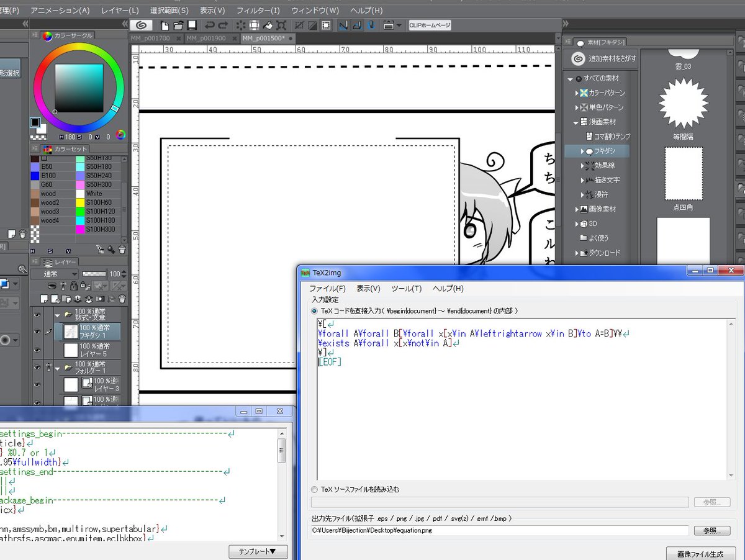The width and height of the screenshot is (745, 560).
Task: Toggle Snap to special ruler icon
Action: coord(356,25)
